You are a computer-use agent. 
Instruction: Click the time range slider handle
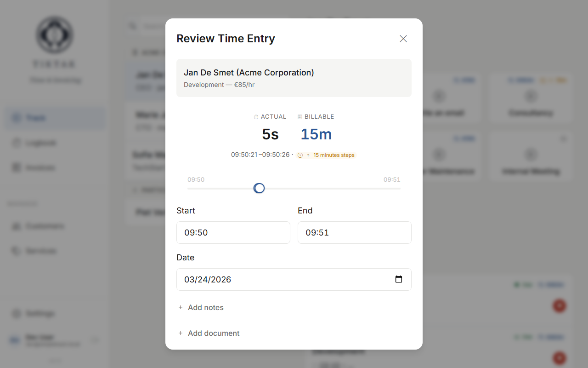[x=259, y=188]
